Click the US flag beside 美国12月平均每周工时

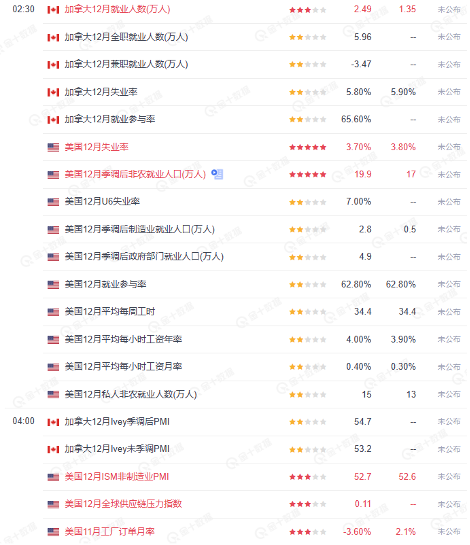click(53, 312)
